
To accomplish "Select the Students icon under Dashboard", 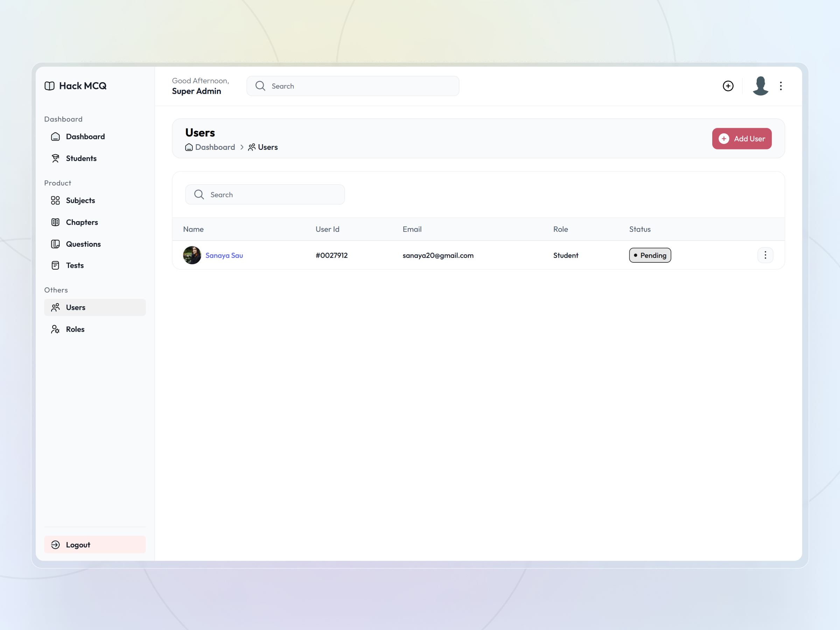I will [55, 158].
